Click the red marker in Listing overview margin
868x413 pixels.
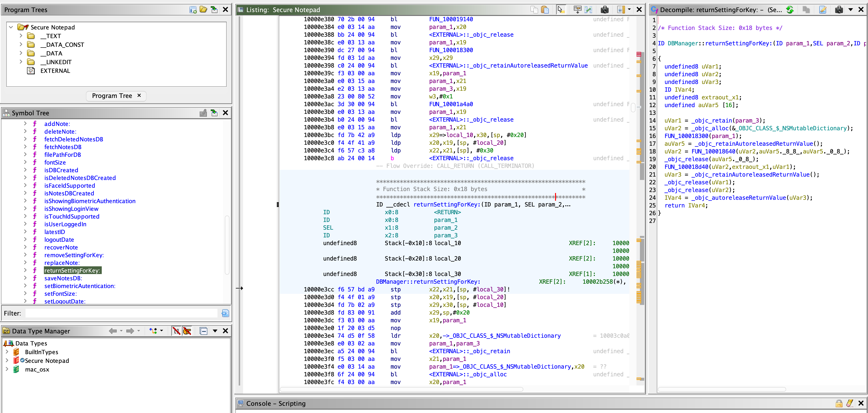click(639, 54)
